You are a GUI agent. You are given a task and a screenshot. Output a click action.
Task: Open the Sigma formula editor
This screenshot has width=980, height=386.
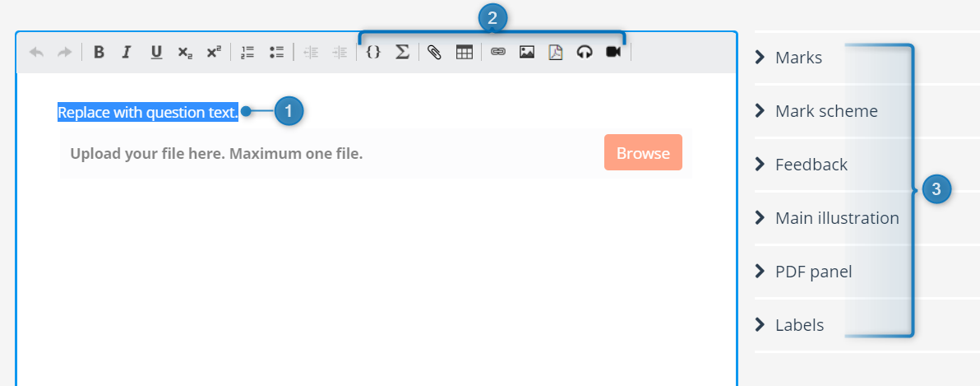(x=402, y=53)
